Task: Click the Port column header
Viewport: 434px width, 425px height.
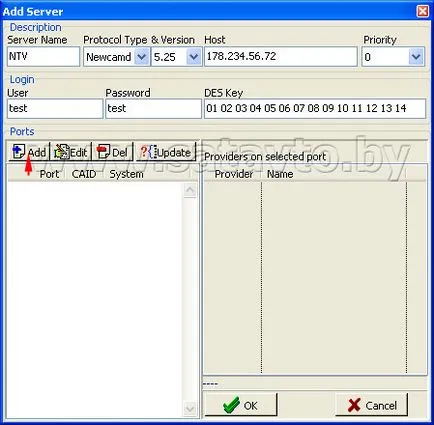Action: coord(49,174)
